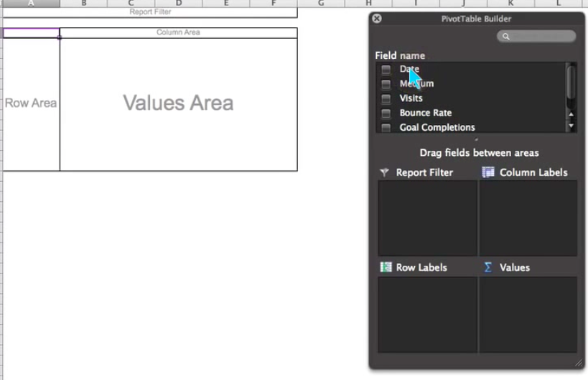The height and width of the screenshot is (380, 588).
Task: Click the resize grip of PivotTable Builder
Action: coord(578,363)
